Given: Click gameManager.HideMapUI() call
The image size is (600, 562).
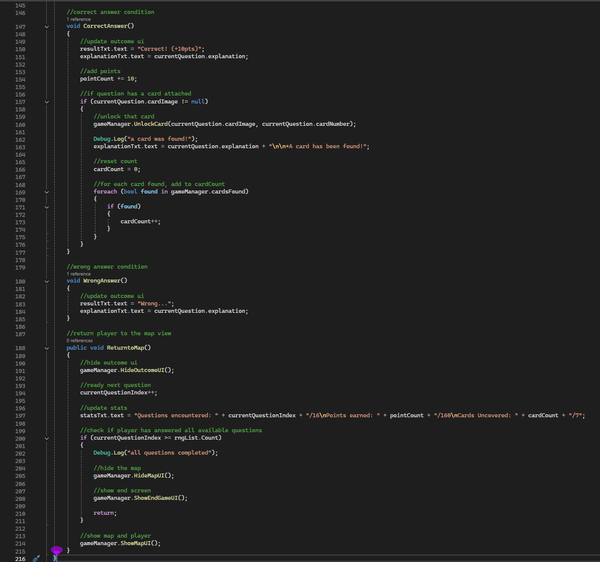Looking at the screenshot, I should 134,476.
